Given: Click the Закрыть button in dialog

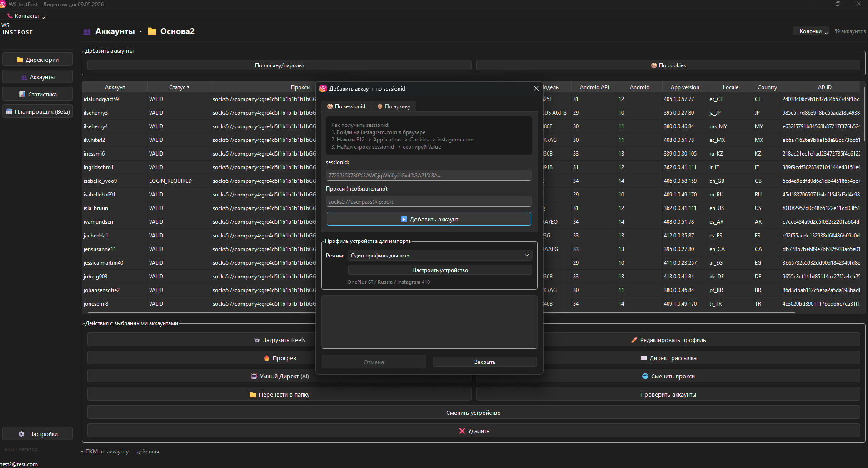Looking at the screenshot, I should tap(484, 362).
